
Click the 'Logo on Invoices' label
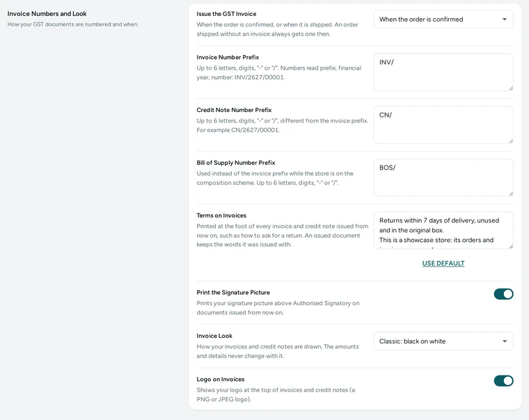pyautogui.click(x=221, y=379)
